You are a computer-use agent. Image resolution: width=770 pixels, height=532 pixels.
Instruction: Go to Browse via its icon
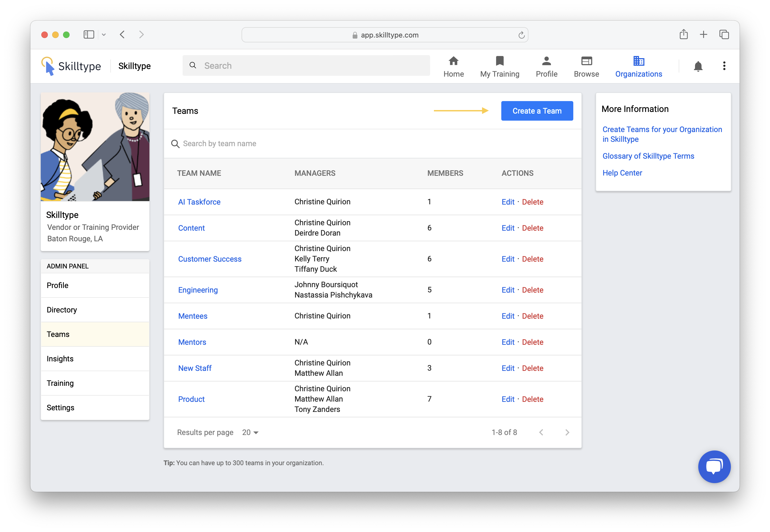[x=586, y=61]
